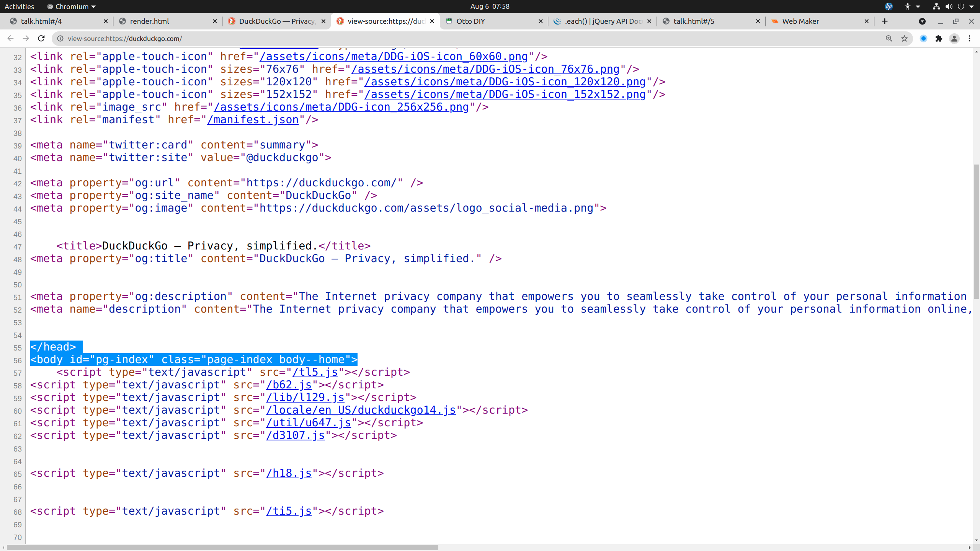The width and height of the screenshot is (980, 551).
Task: Click the blue circle extension icon
Action: click(923, 38)
